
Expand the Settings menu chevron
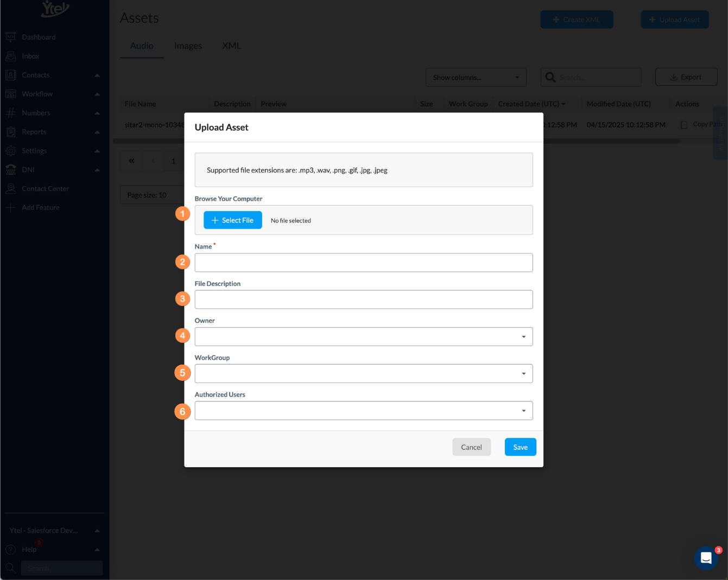point(97,151)
